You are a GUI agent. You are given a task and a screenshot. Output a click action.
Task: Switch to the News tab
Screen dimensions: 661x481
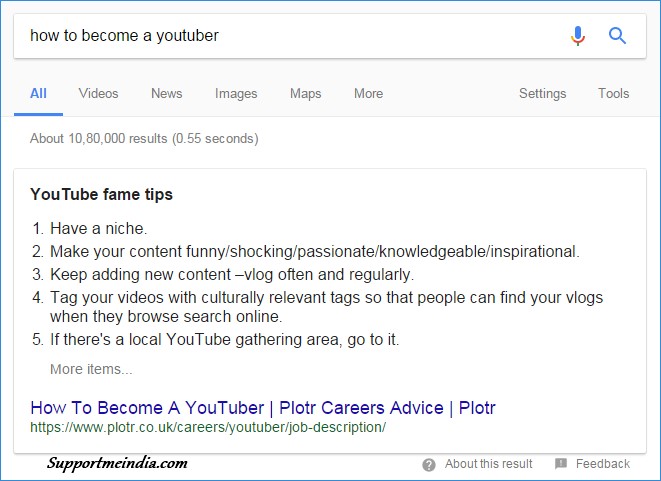[167, 93]
